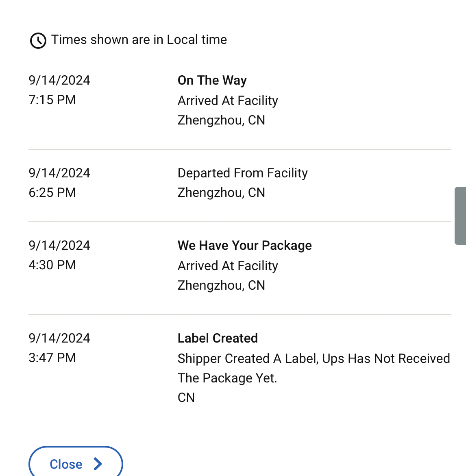Viewport: 466px width, 476px height.
Task: Select the 'On The Way' status heading
Action: [x=212, y=81]
